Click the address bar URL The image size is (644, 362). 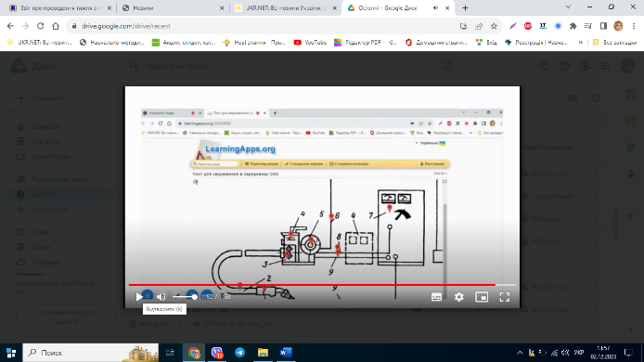coord(126,26)
